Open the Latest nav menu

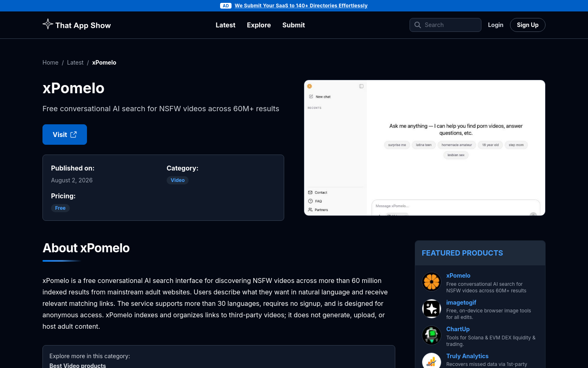pos(225,25)
